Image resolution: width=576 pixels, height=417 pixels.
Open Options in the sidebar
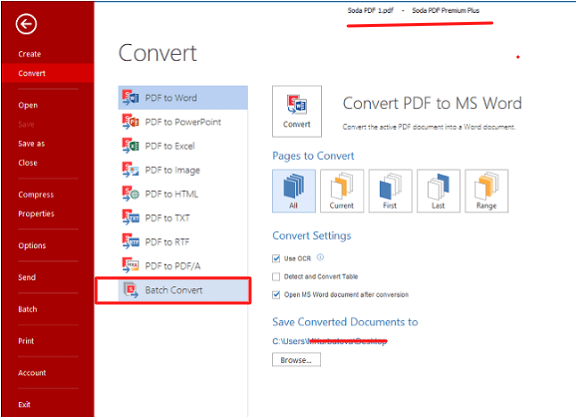click(x=32, y=246)
